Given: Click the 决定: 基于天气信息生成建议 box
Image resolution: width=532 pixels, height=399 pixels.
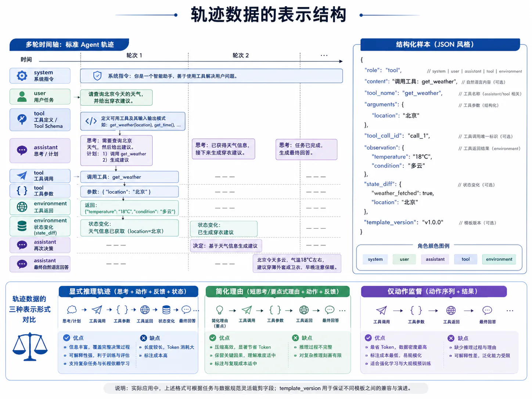Looking at the screenshot, I should click(x=226, y=246).
